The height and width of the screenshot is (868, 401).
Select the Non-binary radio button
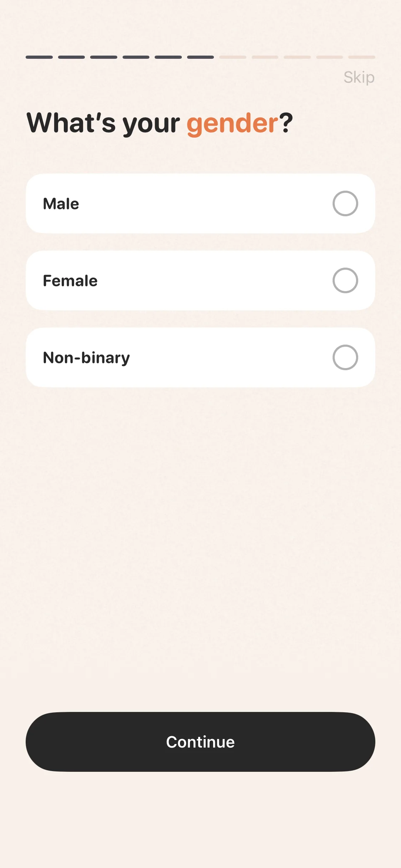pyautogui.click(x=345, y=357)
